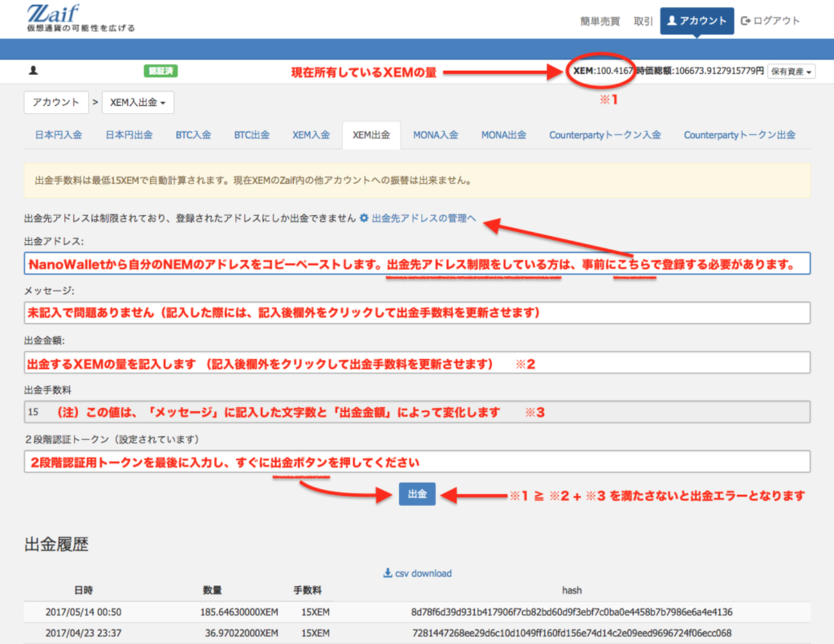Image resolution: width=834 pixels, height=644 pixels.
Task: Click the date 2017/04/23 23:37
Action: point(83,632)
